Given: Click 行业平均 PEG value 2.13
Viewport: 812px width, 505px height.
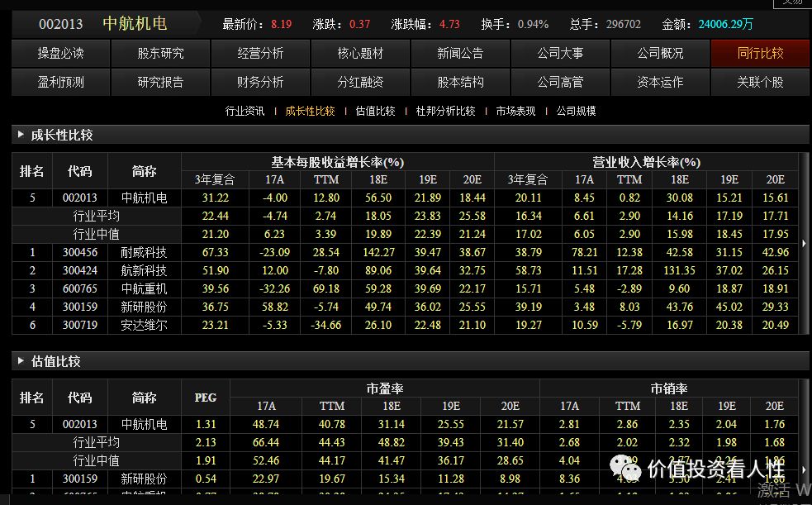Looking at the screenshot, I should click(206, 442).
